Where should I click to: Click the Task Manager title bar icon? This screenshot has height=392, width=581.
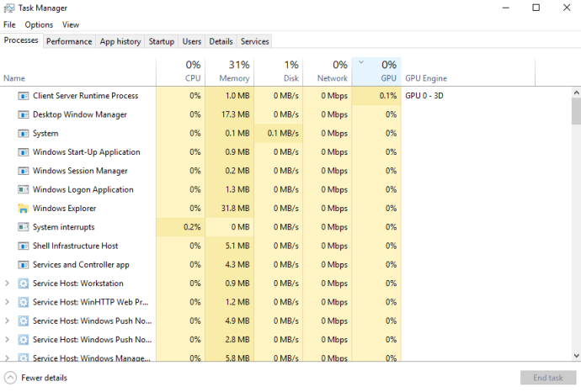[x=9, y=8]
